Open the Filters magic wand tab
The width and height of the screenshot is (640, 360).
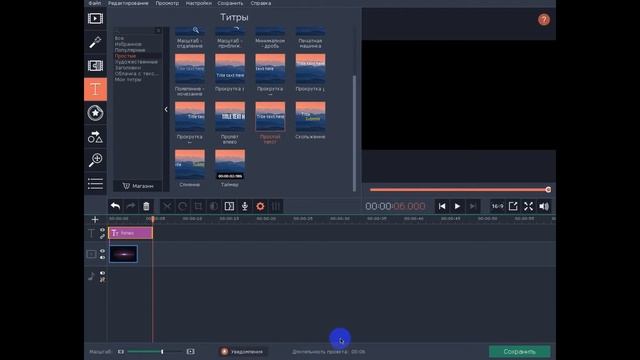click(95, 42)
